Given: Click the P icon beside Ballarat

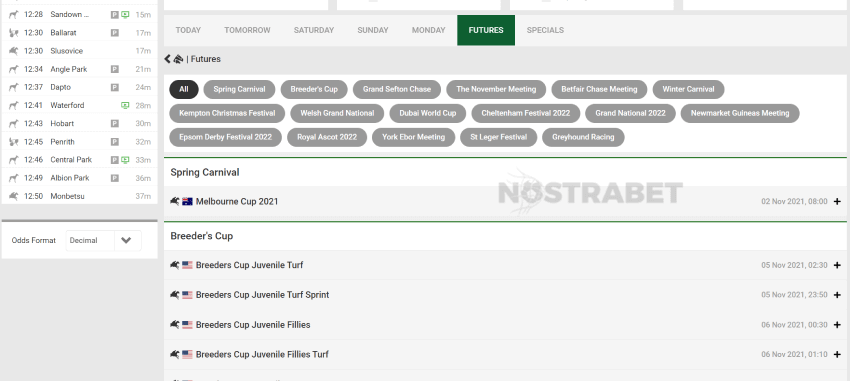Looking at the screenshot, I should tap(114, 33).
